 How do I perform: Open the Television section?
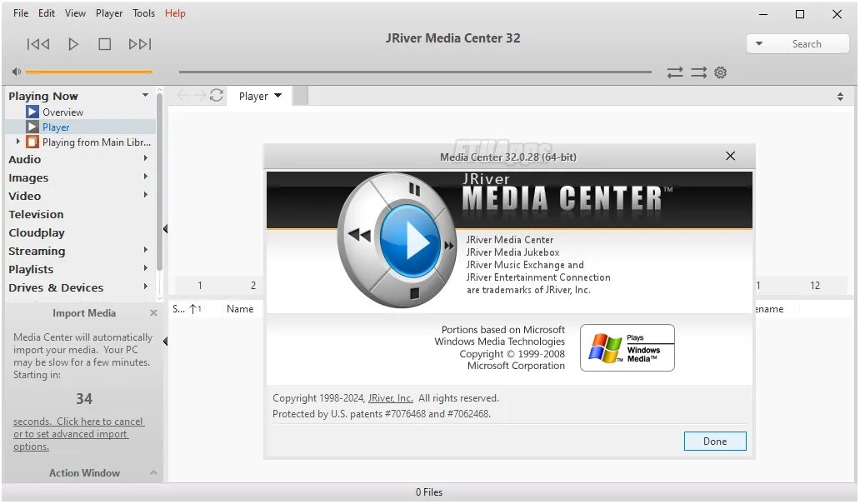point(36,214)
